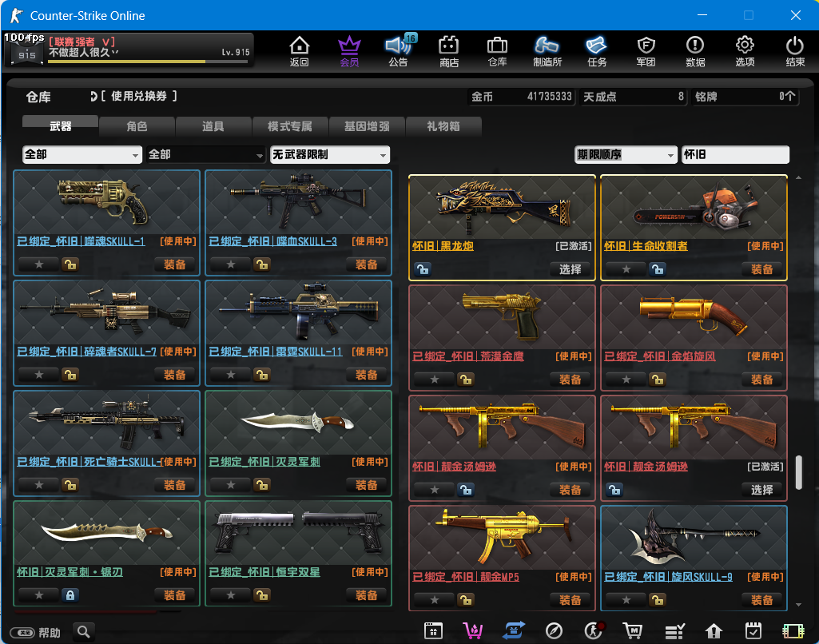This screenshot has width=819, height=644.
Task: Switch to the 模式专属 tab
Action: point(290,126)
